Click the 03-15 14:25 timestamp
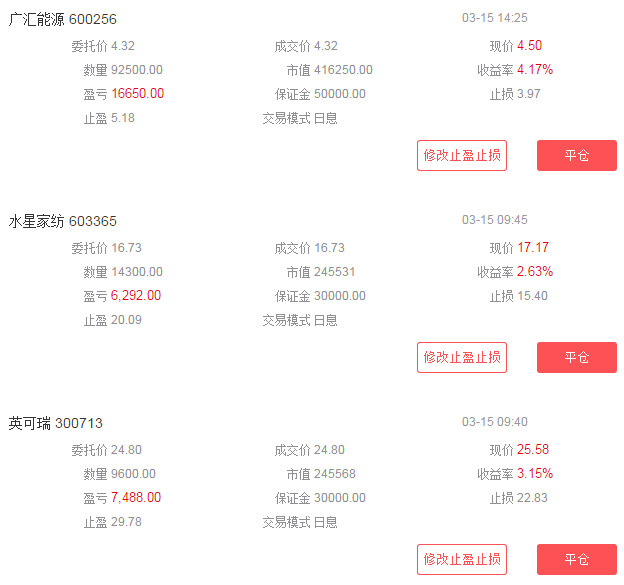 click(495, 18)
